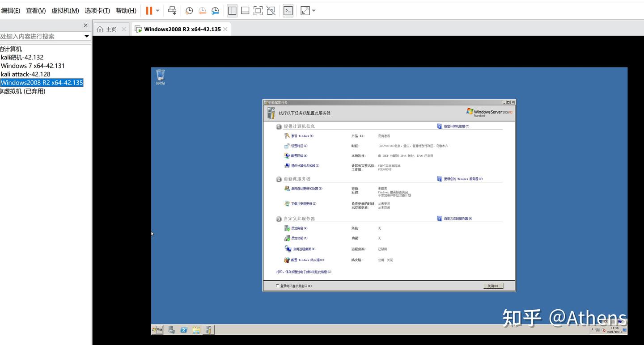Click the stretch guest display icon
This screenshot has width=644, height=345.
pos(305,11)
